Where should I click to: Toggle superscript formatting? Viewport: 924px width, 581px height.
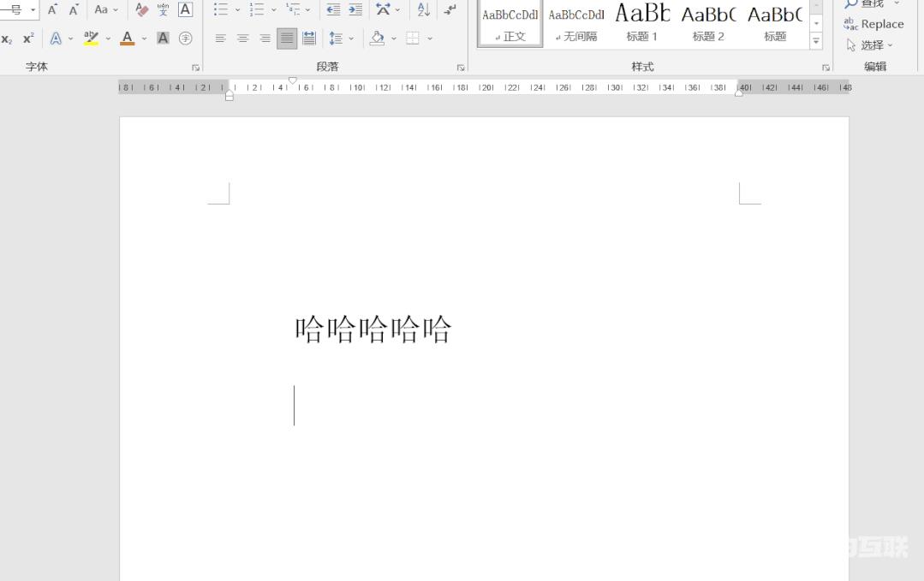(x=28, y=39)
